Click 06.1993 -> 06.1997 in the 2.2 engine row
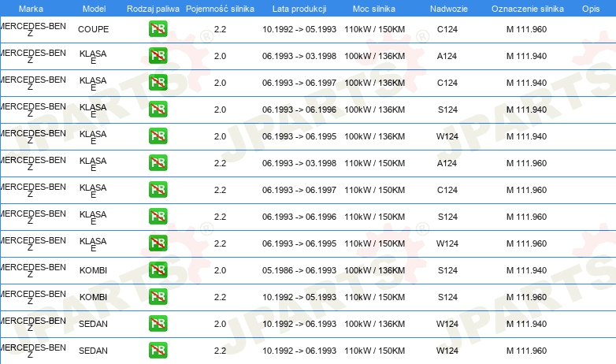The image size is (616, 364). [x=299, y=189]
